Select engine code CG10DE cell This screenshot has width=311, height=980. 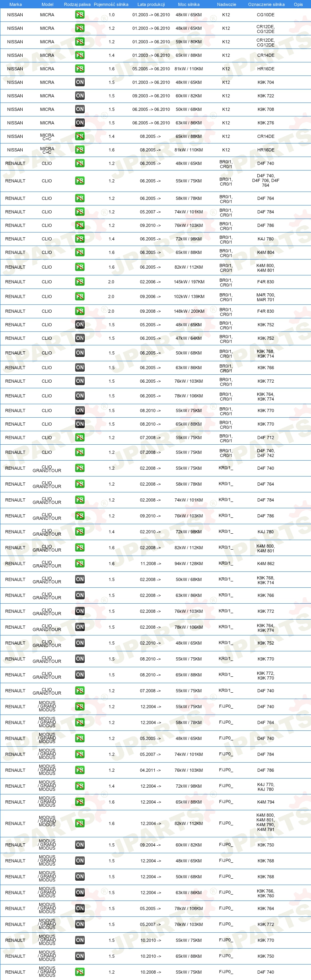[x=266, y=15]
